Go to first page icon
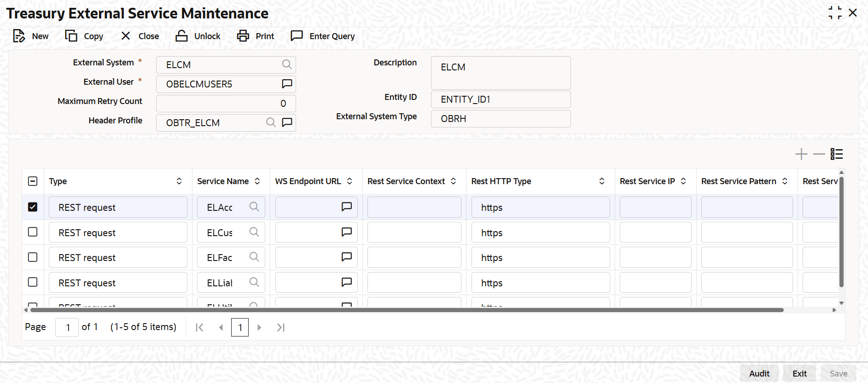Viewport: 868px width, 383px height. 199,327
